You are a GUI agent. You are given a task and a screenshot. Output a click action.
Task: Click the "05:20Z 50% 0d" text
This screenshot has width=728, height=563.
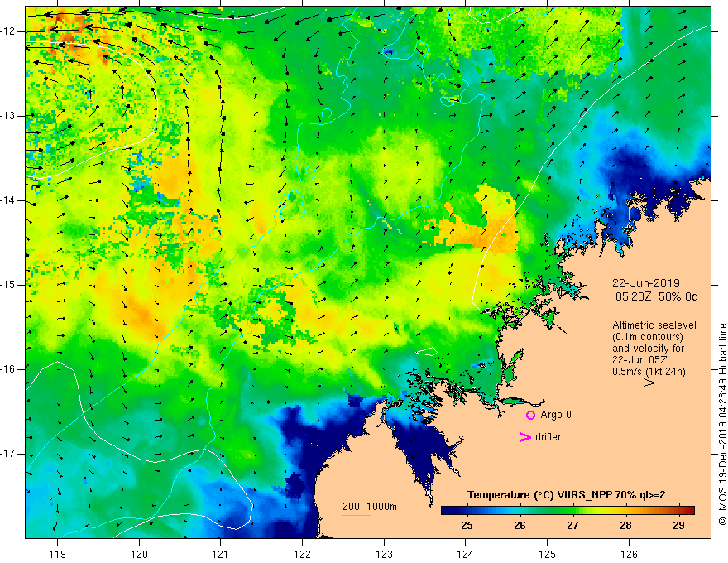(x=657, y=296)
